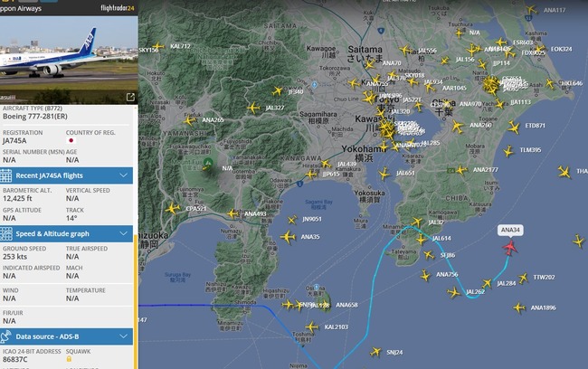Click the JAL614 plane icon
Image resolution: width=588 pixels, height=369 pixels.
(422, 239)
